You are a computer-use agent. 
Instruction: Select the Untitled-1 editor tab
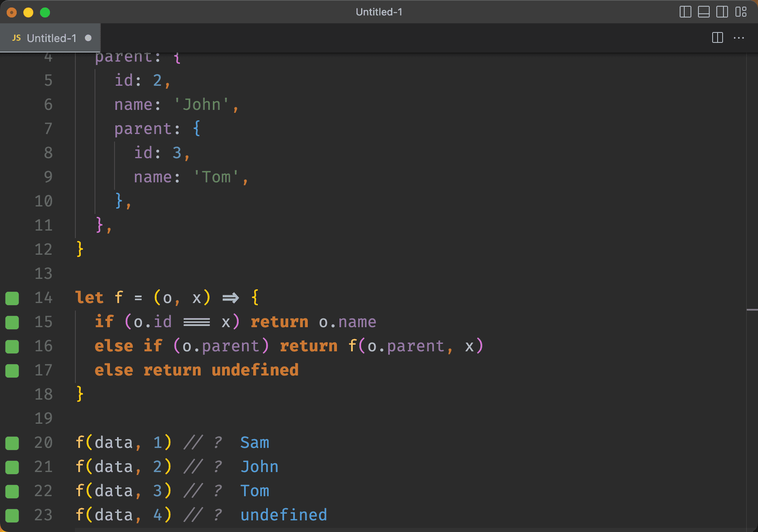point(51,38)
